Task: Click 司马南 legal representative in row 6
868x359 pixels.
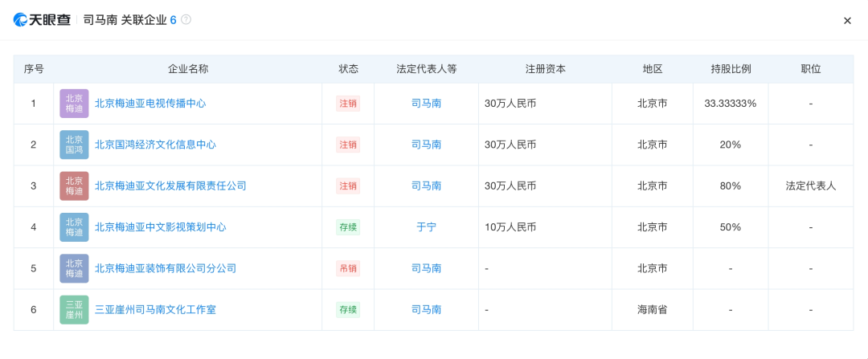Action: [x=426, y=310]
